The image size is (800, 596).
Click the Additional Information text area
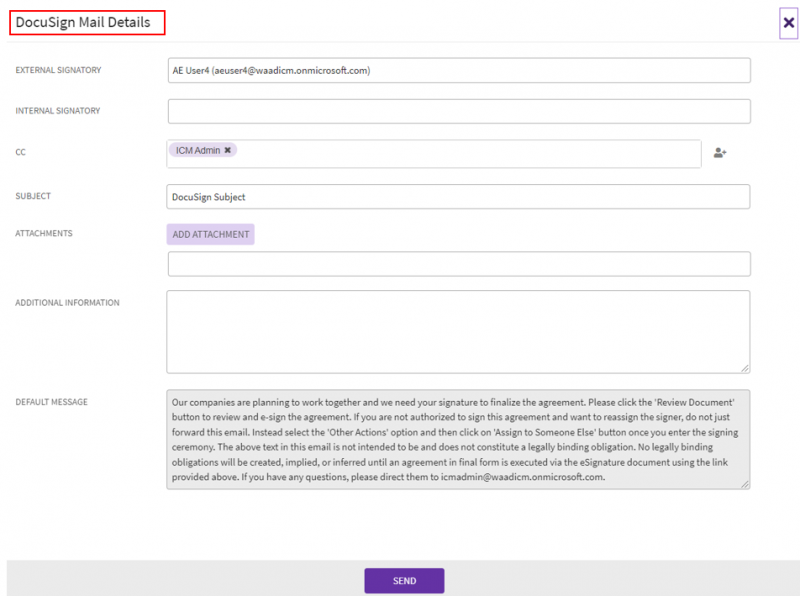point(458,332)
